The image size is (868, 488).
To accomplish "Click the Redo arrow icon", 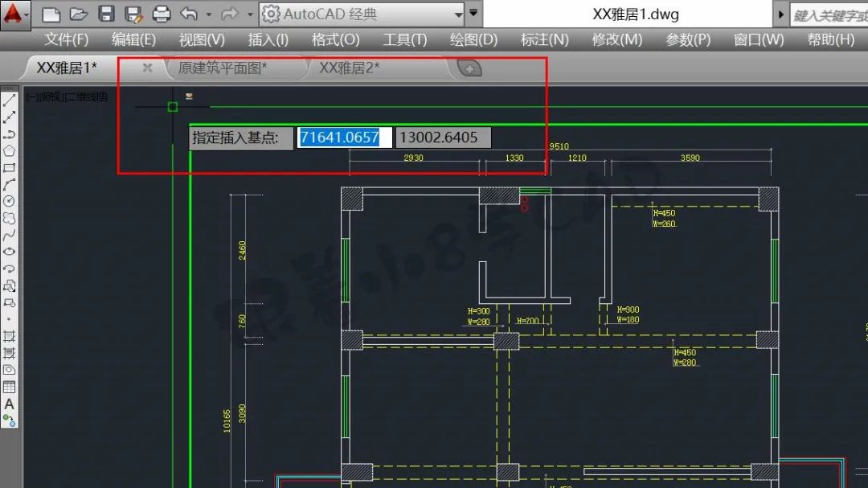I will [229, 14].
